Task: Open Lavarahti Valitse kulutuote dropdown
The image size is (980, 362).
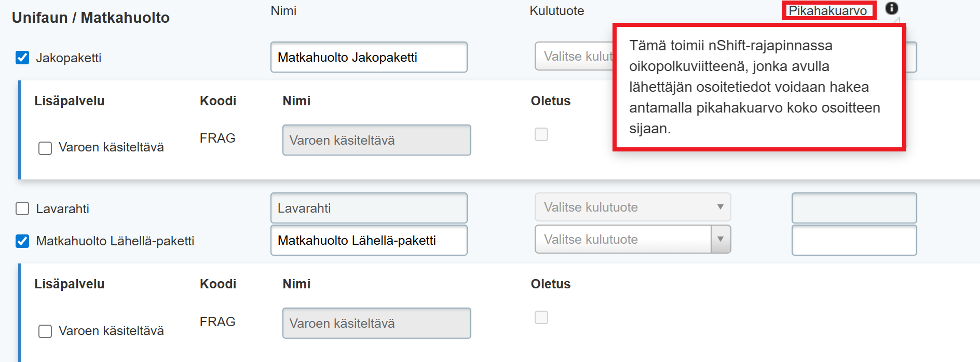Action: (632, 207)
